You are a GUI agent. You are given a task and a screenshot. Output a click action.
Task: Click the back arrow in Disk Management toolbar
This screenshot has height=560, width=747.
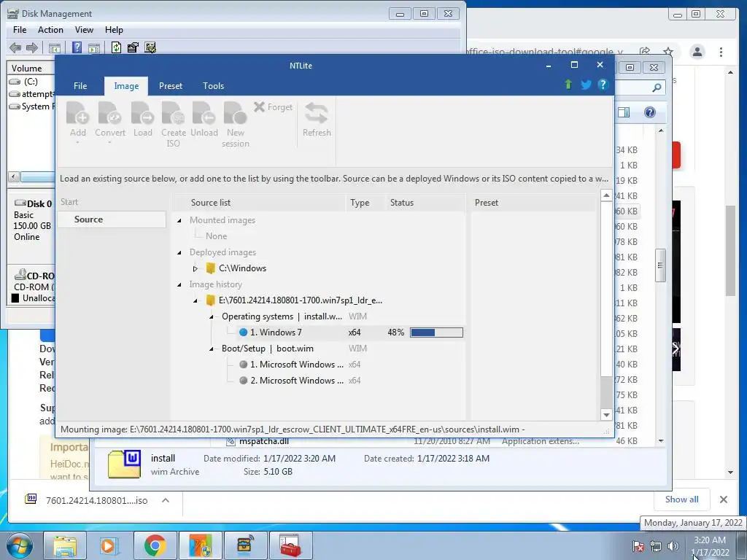15,47
